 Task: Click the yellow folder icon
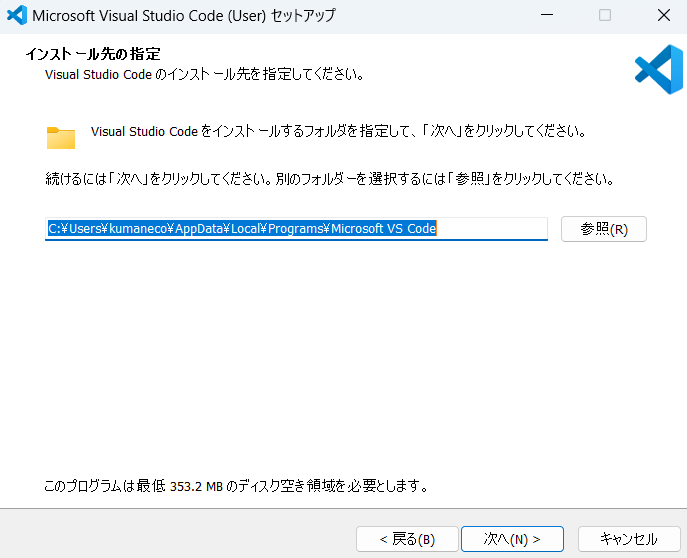[x=61, y=138]
